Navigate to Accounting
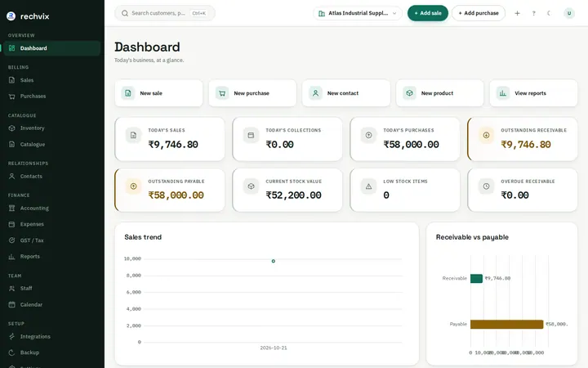 pos(51,208)
